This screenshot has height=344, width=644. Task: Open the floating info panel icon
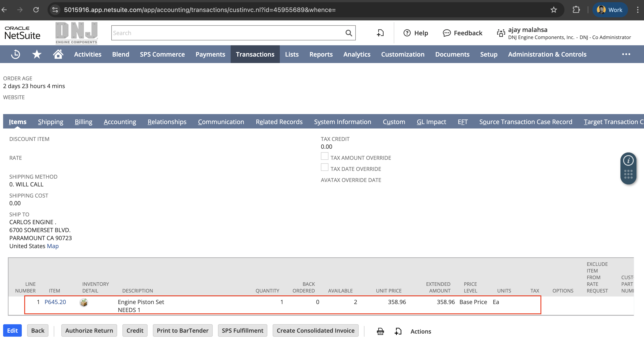(628, 160)
